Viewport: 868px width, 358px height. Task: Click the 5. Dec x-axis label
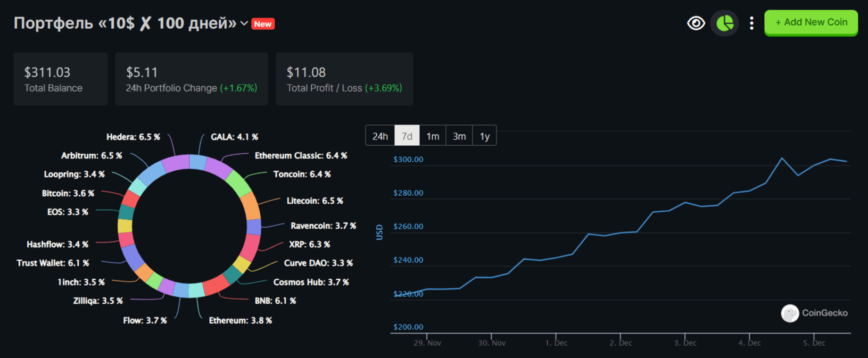[x=814, y=343]
